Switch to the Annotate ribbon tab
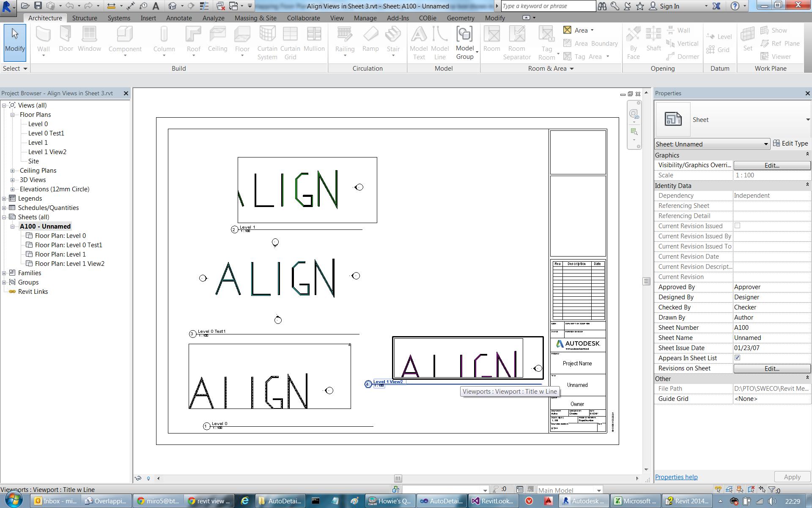This screenshot has width=812, height=508. coord(178,18)
